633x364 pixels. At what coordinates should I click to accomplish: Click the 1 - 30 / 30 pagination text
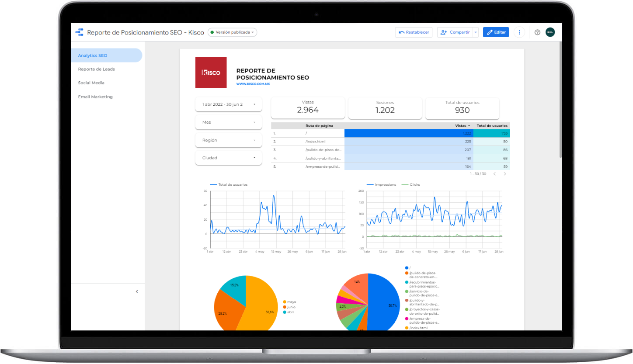(x=478, y=174)
